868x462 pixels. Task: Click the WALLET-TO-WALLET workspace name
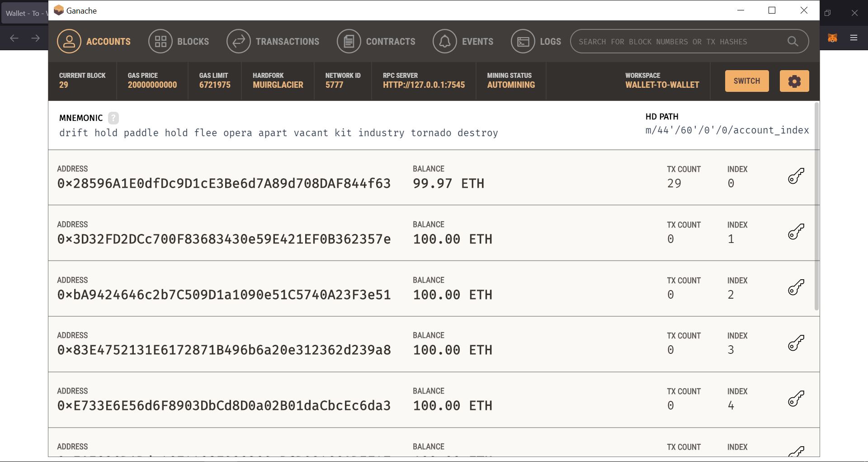[x=662, y=85]
